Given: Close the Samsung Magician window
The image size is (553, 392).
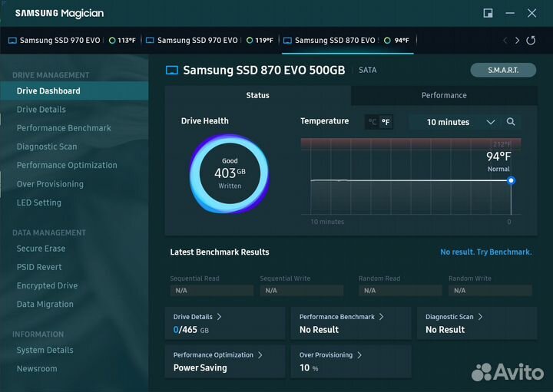Looking at the screenshot, I should (x=531, y=13).
